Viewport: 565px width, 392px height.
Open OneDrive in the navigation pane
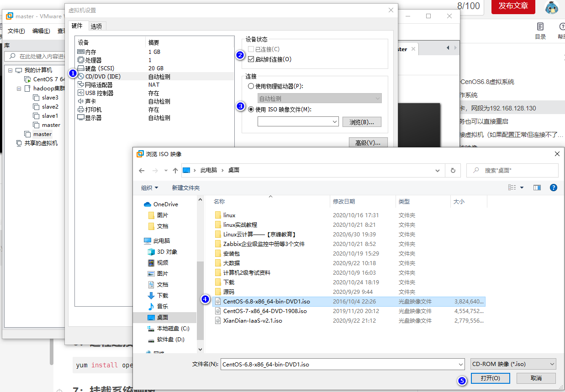(161, 204)
